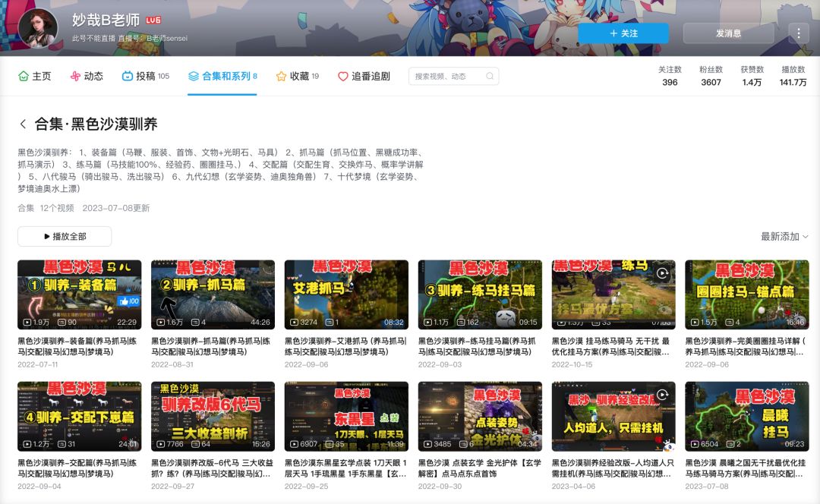Viewport: 820px width, 504px height.
Task: Open title link 黑色沙漠 点装玄学 金光护体
Action: coord(480,468)
